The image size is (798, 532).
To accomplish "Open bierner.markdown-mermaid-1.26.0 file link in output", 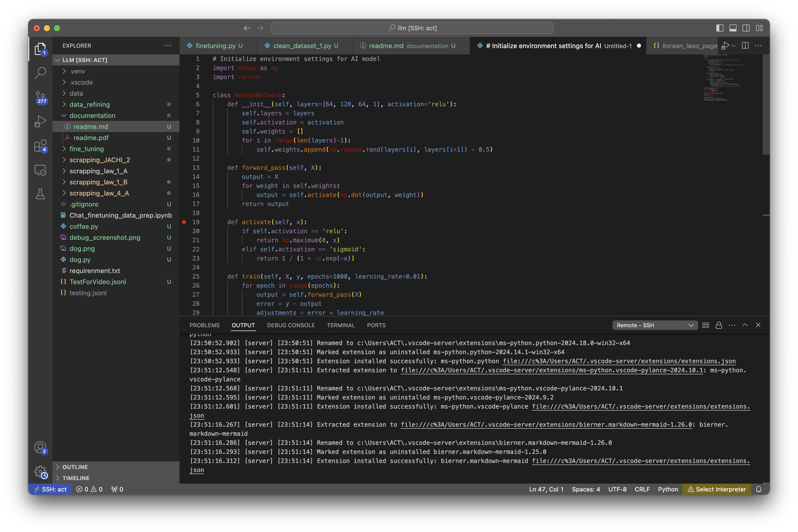I will [x=546, y=424].
